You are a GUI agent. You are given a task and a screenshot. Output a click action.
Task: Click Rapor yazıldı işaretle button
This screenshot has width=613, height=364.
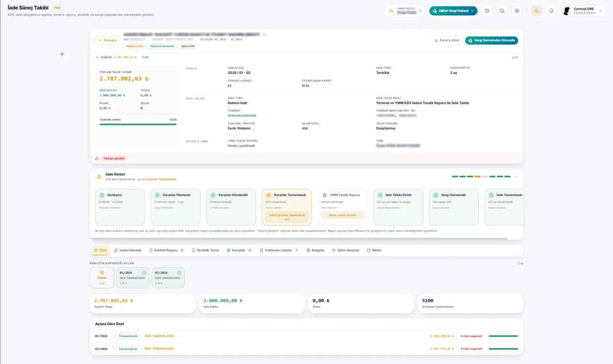342,216
